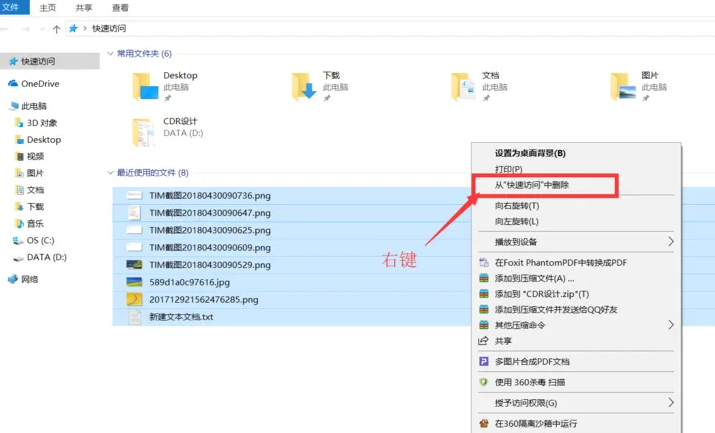
Task: Select 此电脑 in the navigation pane
Action: [x=34, y=106]
